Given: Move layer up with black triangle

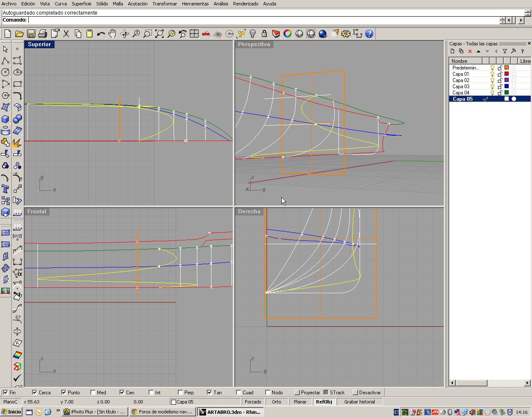Looking at the screenshot, I should point(479,51).
